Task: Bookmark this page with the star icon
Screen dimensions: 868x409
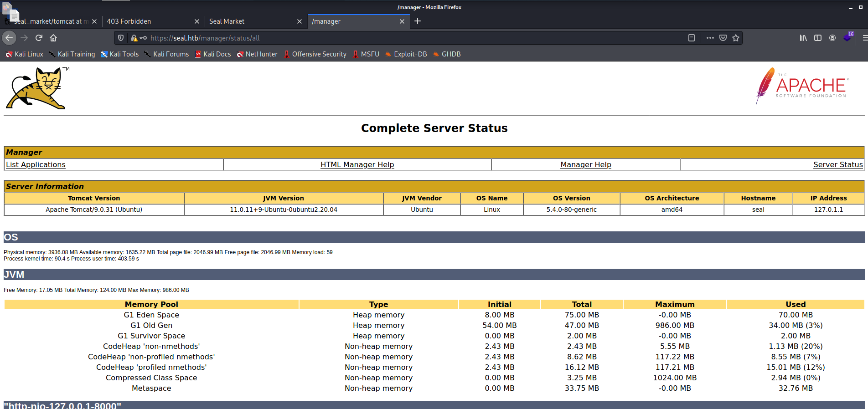Action: (x=736, y=38)
